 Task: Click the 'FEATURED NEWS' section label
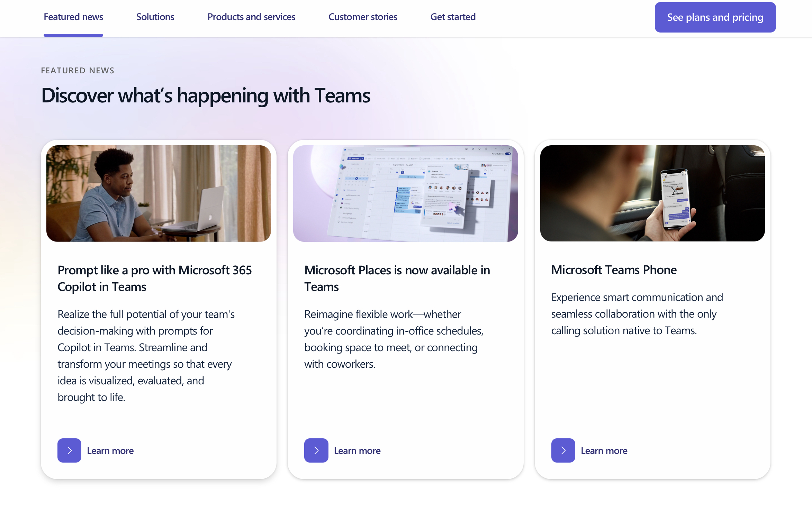coord(78,71)
